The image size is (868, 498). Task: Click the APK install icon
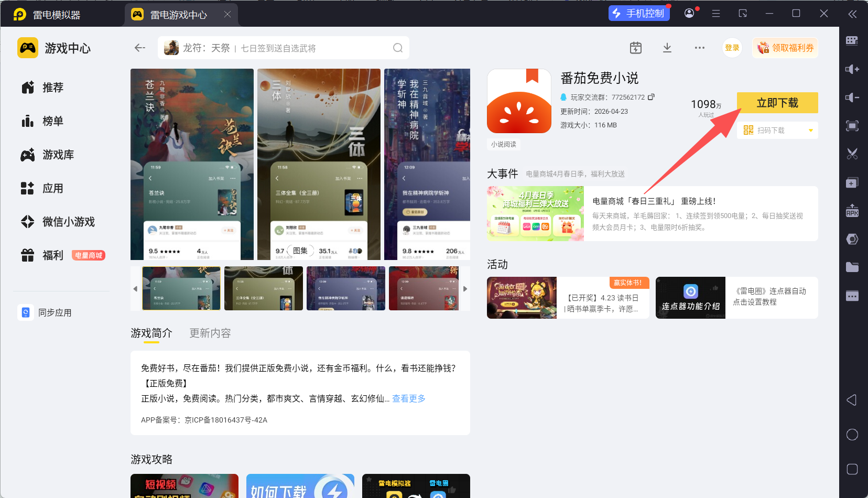[x=852, y=211]
